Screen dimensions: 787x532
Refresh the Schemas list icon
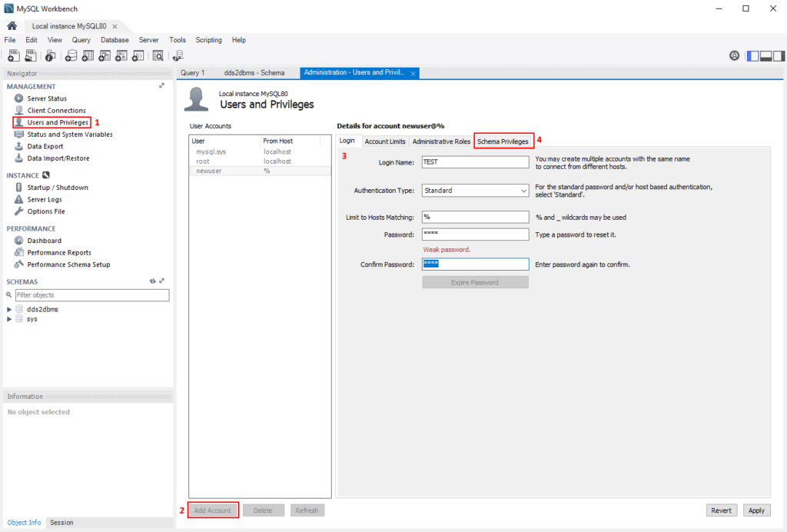coord(153,281)
